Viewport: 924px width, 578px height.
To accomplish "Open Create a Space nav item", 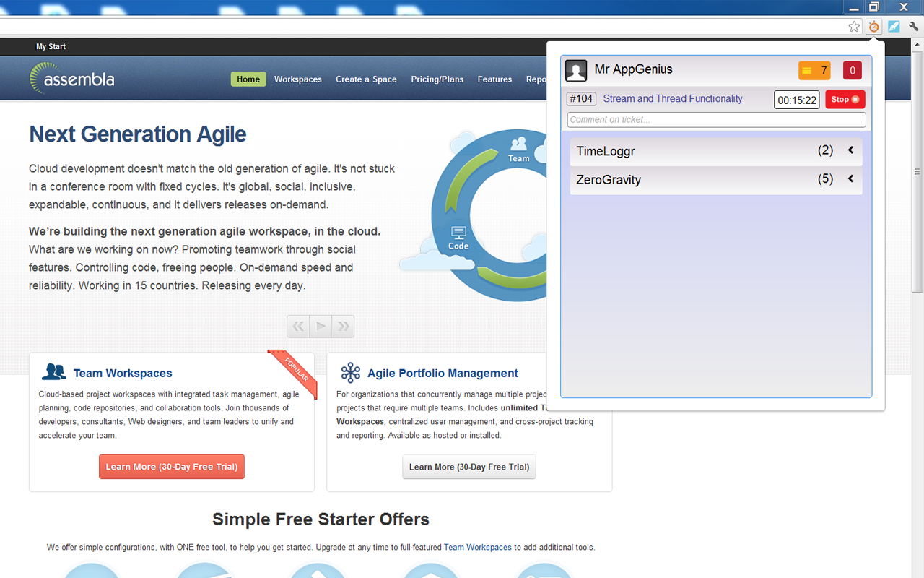I will (x=366, y=79).
